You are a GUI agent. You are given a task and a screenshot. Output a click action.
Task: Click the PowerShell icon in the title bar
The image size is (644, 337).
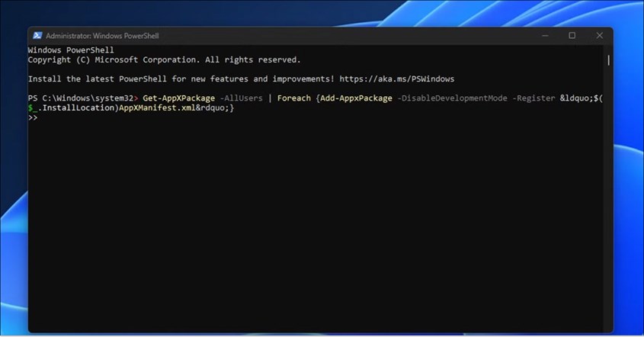point(37,35)
